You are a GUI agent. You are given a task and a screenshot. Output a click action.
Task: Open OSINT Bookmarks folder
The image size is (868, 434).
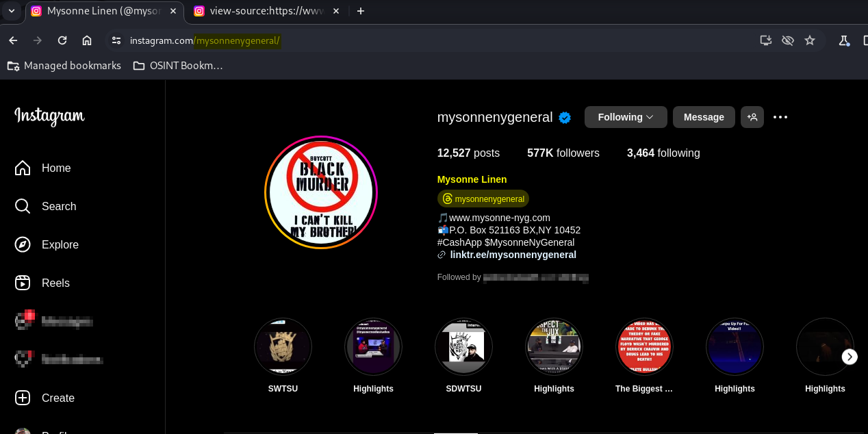click(x=178, y=66)
